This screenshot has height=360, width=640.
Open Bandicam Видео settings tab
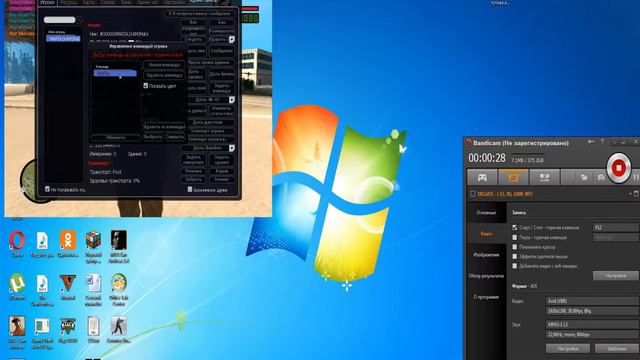pos(486,233)
